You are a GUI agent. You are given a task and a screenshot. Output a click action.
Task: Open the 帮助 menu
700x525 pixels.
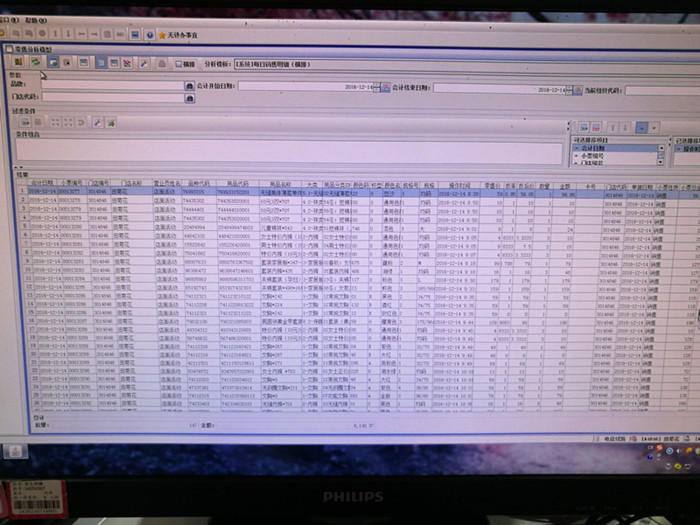coord(33,19)
